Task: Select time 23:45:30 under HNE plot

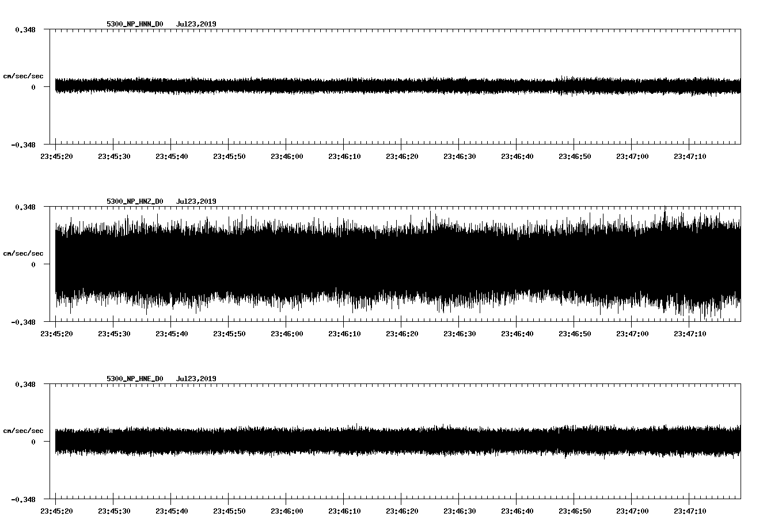Action: (114, 511)
